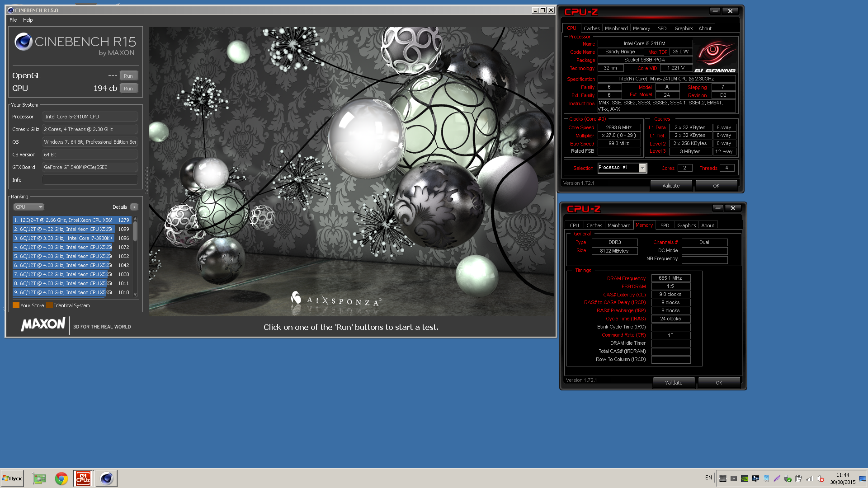Select ranking row 1 with score 1279
The image size is (868, 488).
(72, 220)
